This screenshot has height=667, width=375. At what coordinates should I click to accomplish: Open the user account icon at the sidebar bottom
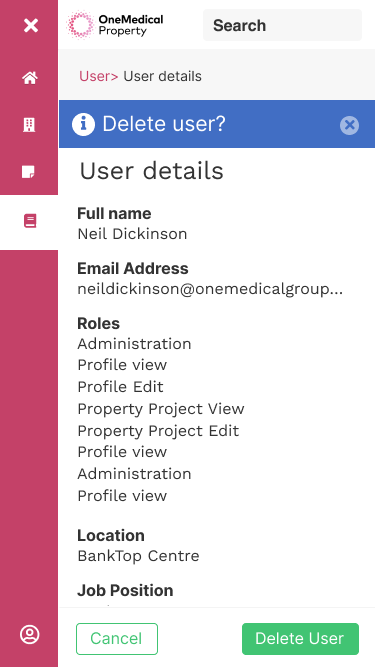(x=30, y=635)
